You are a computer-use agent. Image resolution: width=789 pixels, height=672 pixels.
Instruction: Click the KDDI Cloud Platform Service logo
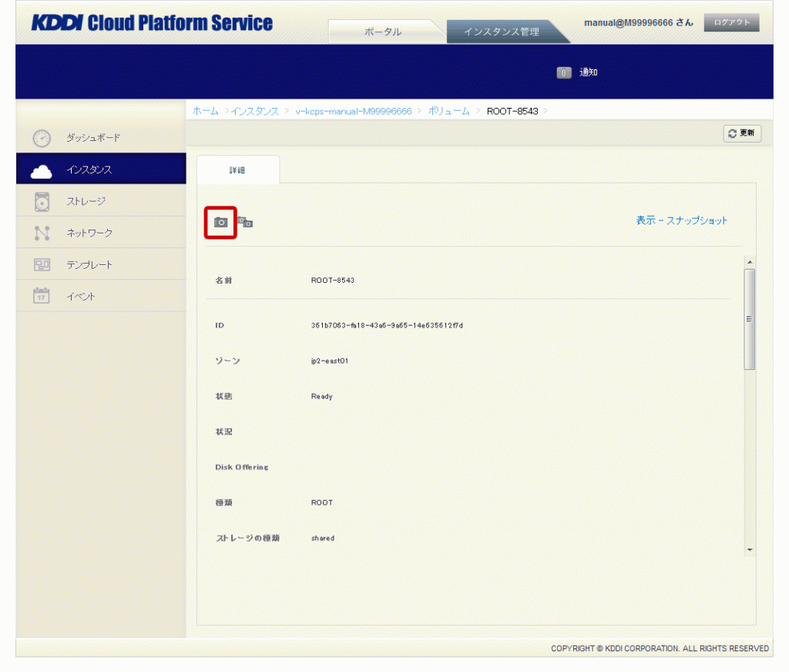(x=152, y=23)
